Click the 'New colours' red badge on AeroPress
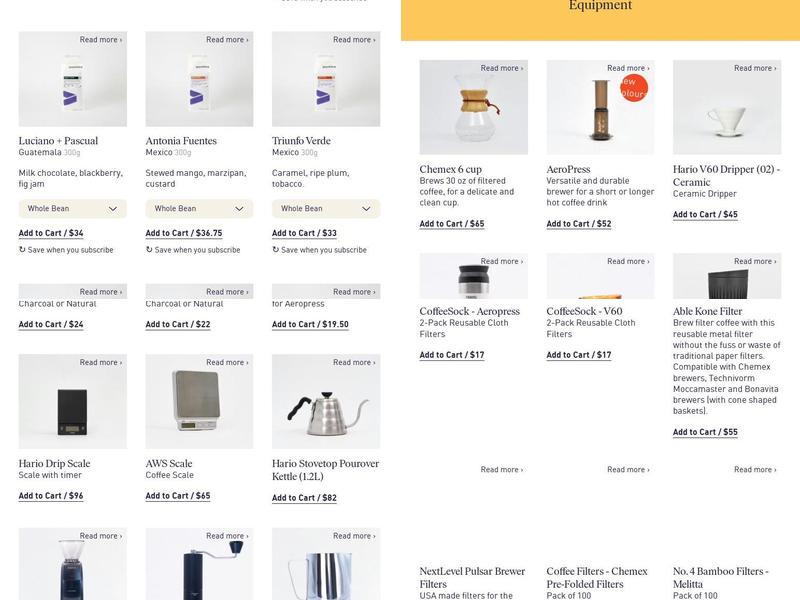Screen dimensions: 800x600 point(634,88)
